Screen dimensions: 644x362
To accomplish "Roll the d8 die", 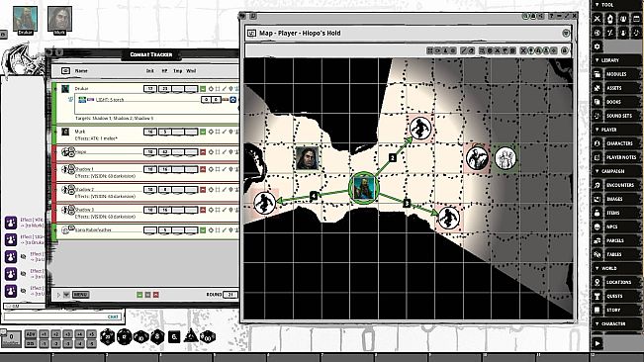I will pos(157,337).
